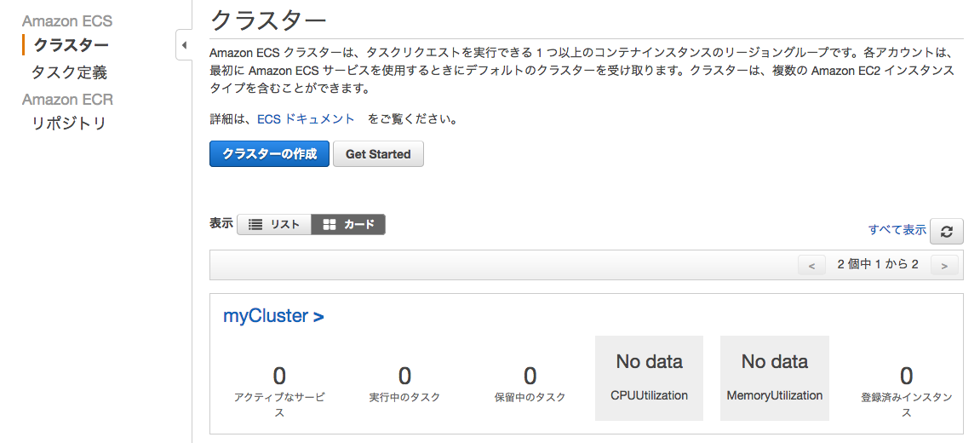Click the Amazon ECS sidebar heading

[67, 20]
